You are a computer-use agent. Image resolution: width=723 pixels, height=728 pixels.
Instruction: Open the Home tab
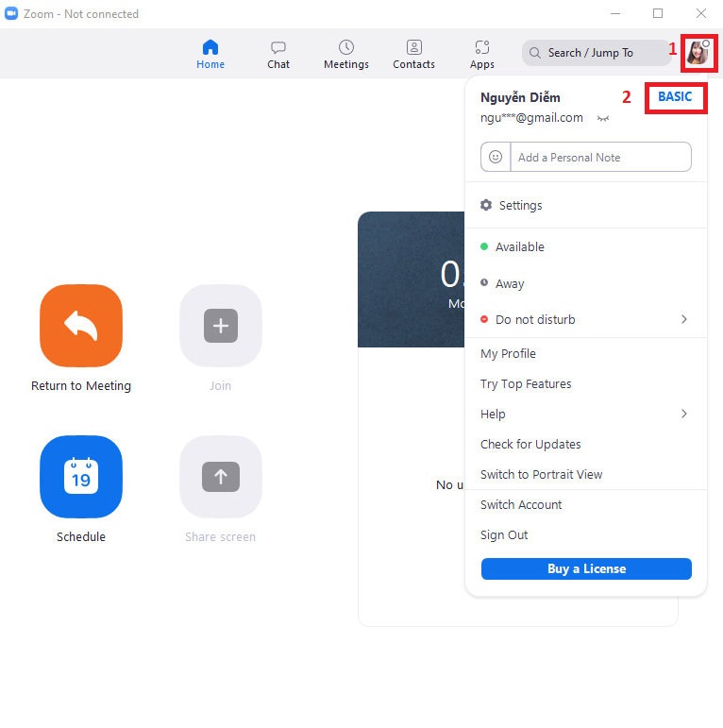[x=210, y=55]
